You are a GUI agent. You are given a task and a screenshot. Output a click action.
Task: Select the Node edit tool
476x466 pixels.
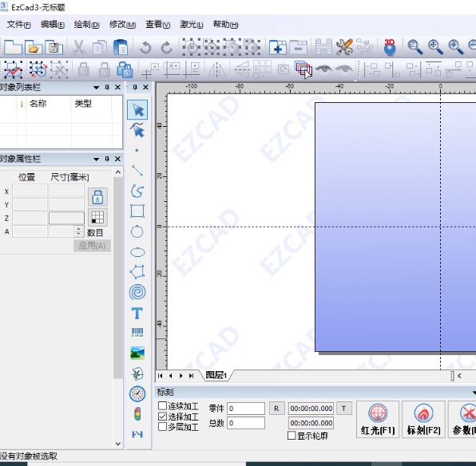(x=137, y=130)
